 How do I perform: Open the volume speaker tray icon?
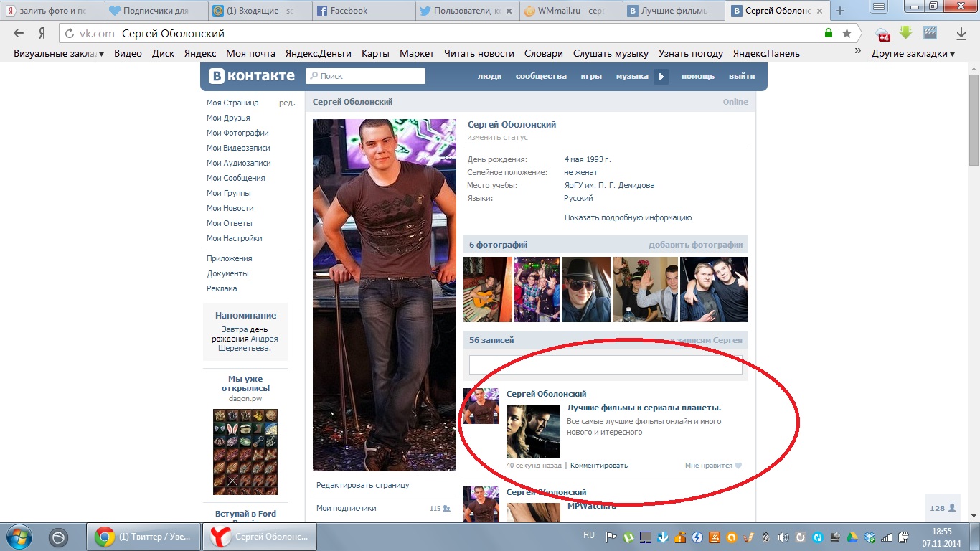pyautogui.click(x=783, y=537)
